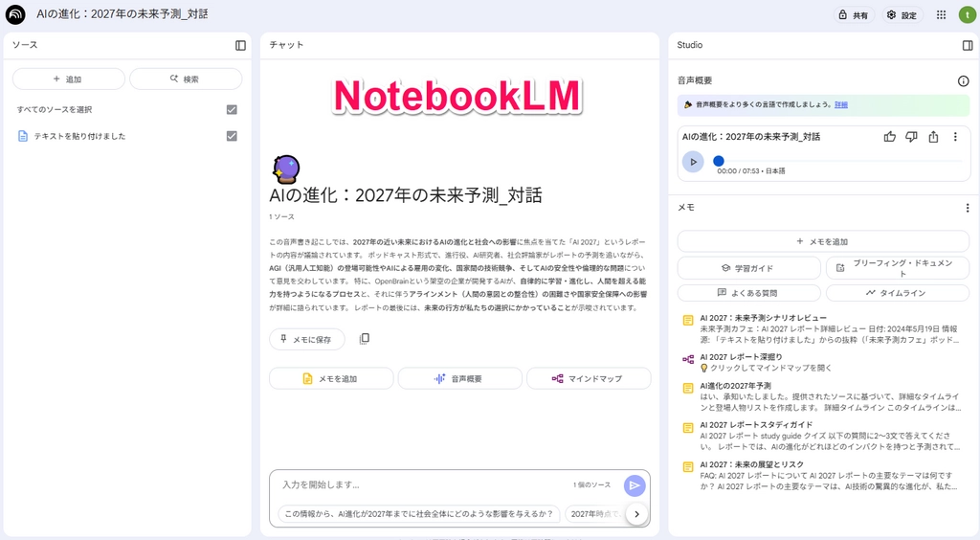The height and width of the screenshot is (540, 980).
Task: Click the thumbs up icon on audio
Action: (890, 137)
